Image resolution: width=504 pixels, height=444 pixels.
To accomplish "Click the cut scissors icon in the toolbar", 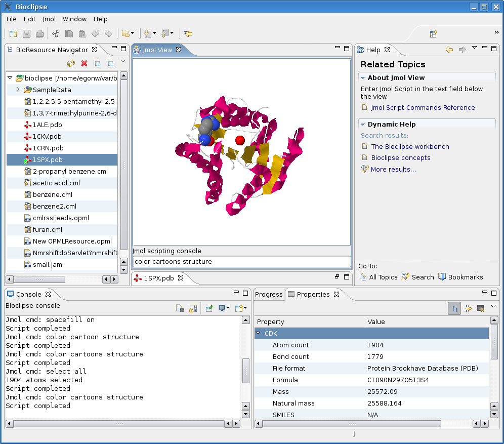I will (x=56, y=33).
